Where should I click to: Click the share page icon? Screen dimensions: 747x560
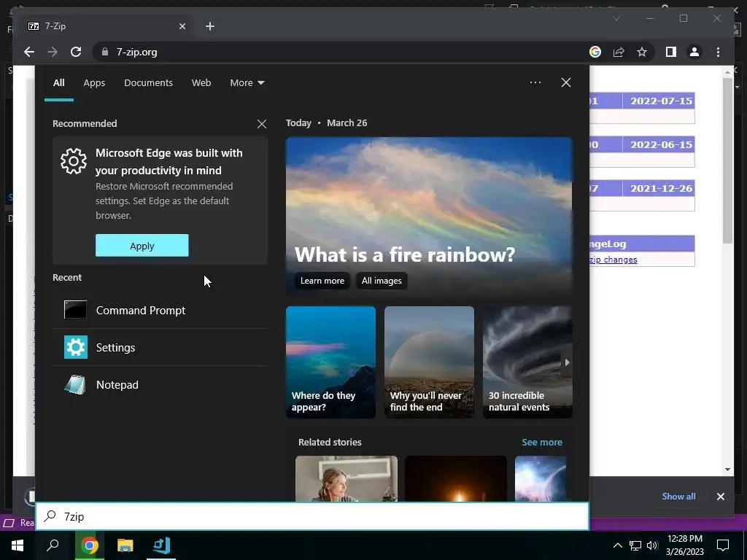619,52
